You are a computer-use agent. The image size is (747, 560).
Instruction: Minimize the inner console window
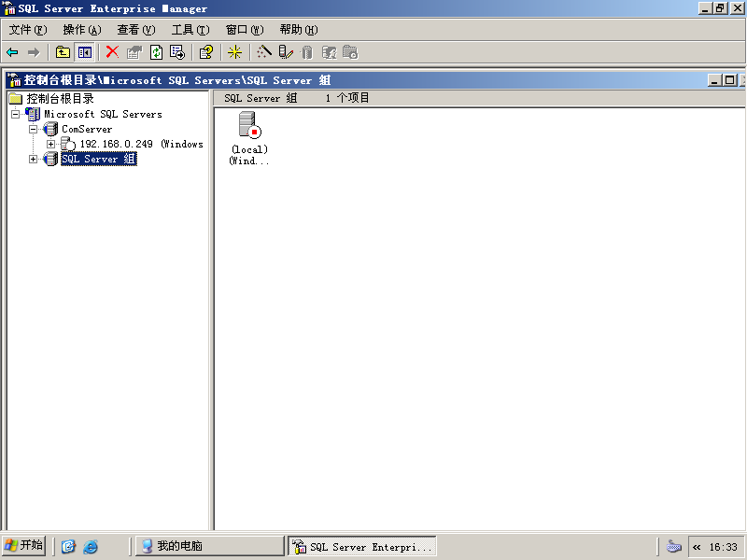[714, 80]
